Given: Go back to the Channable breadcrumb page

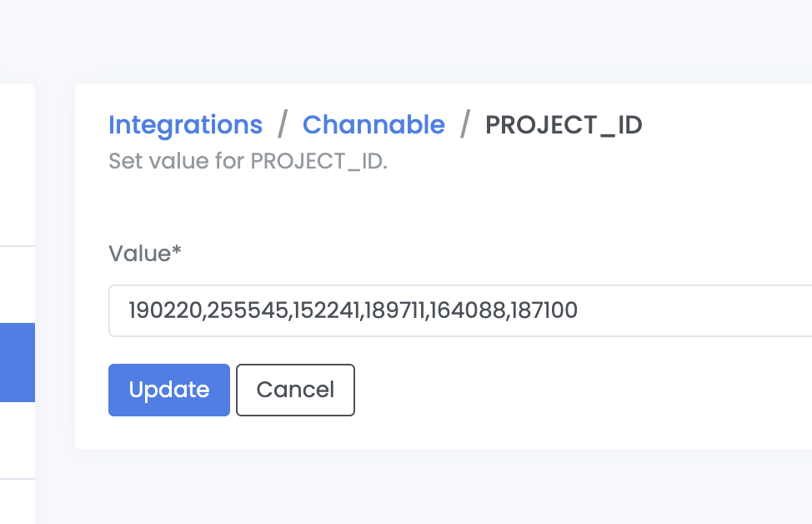Looking at the screenshot, I should (x=373, y=125).
